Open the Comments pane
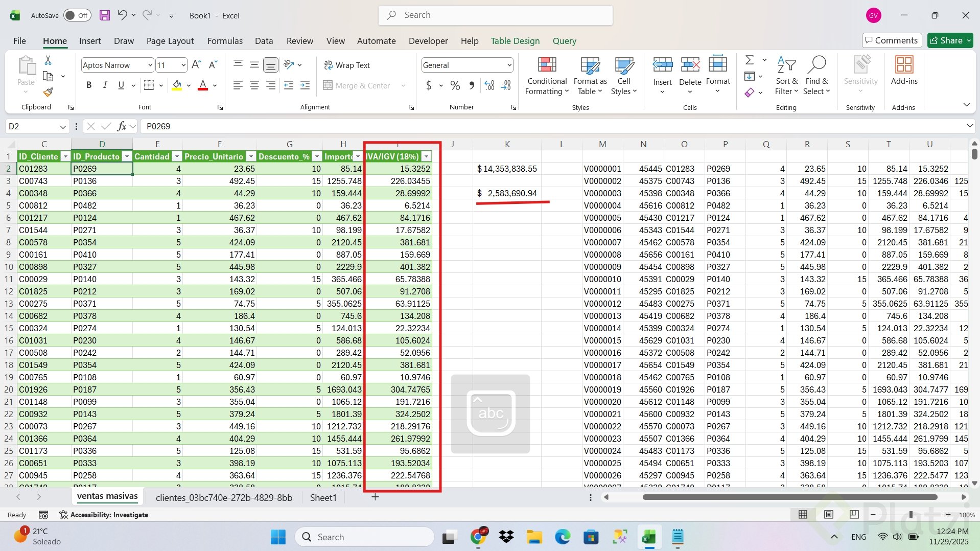Viewport: 980px width, 551px height. pyautogui.click(x=892, y=40)
